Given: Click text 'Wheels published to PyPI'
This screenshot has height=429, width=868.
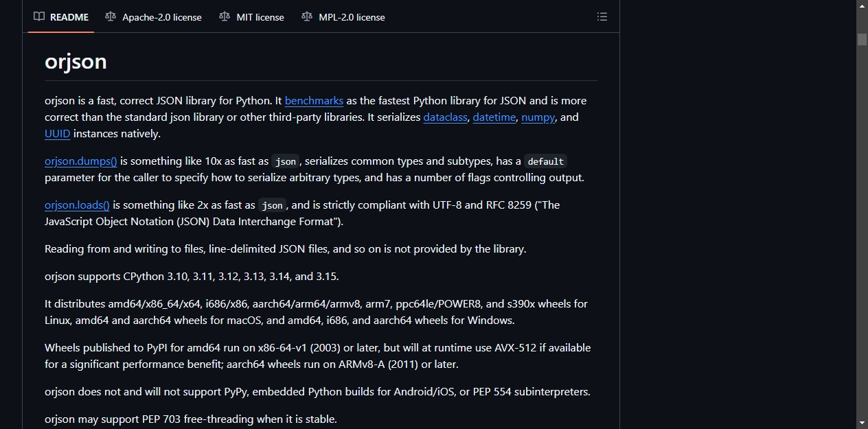Looking at the screenshot, I should coord(105,348).
